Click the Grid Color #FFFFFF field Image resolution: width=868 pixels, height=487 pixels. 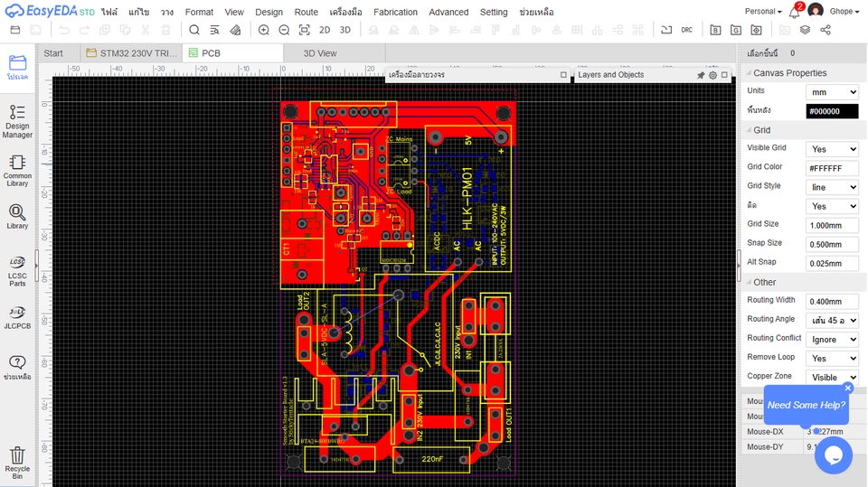coord(832,168)
